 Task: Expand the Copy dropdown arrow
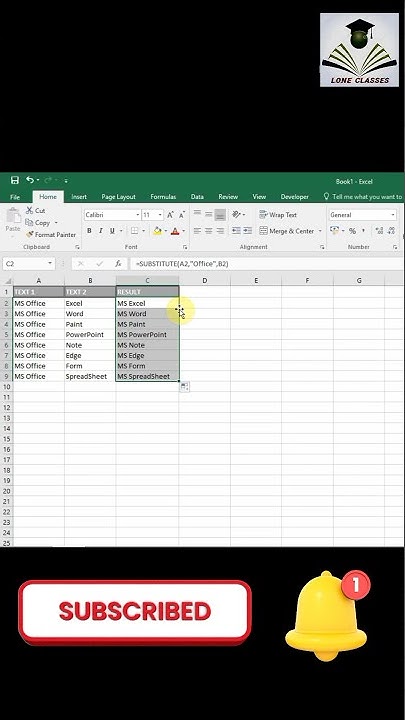point(56,223)
